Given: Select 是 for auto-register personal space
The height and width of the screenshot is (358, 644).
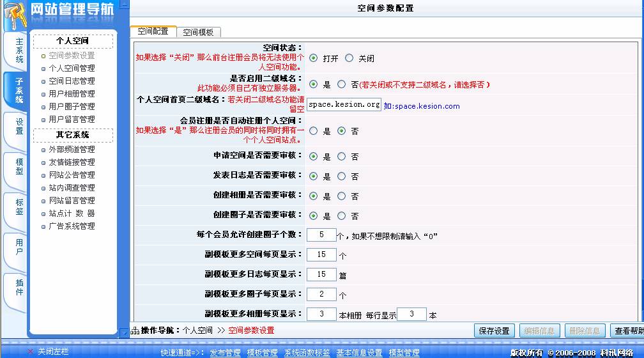Looking at the screenshot, I should (313, 131).
